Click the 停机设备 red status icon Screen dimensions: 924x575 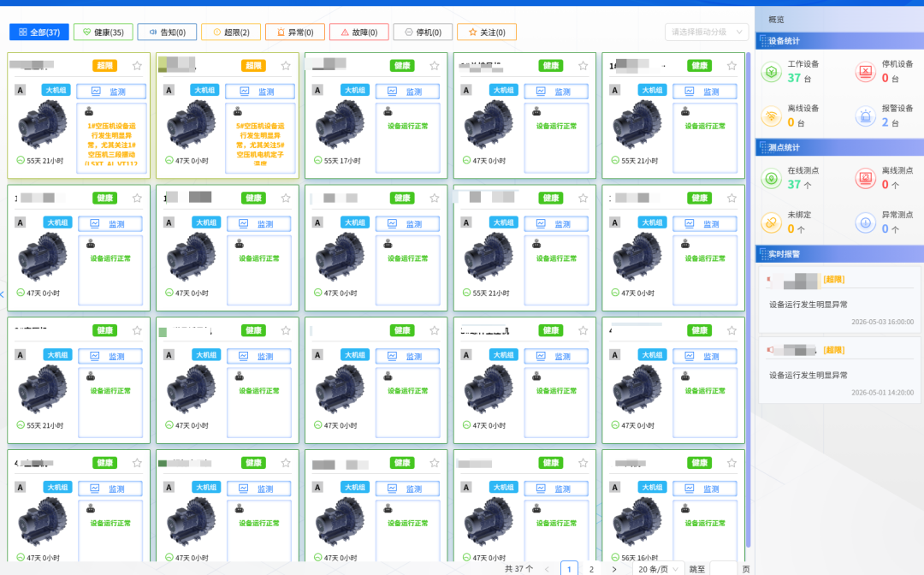(x=865, y=72)
